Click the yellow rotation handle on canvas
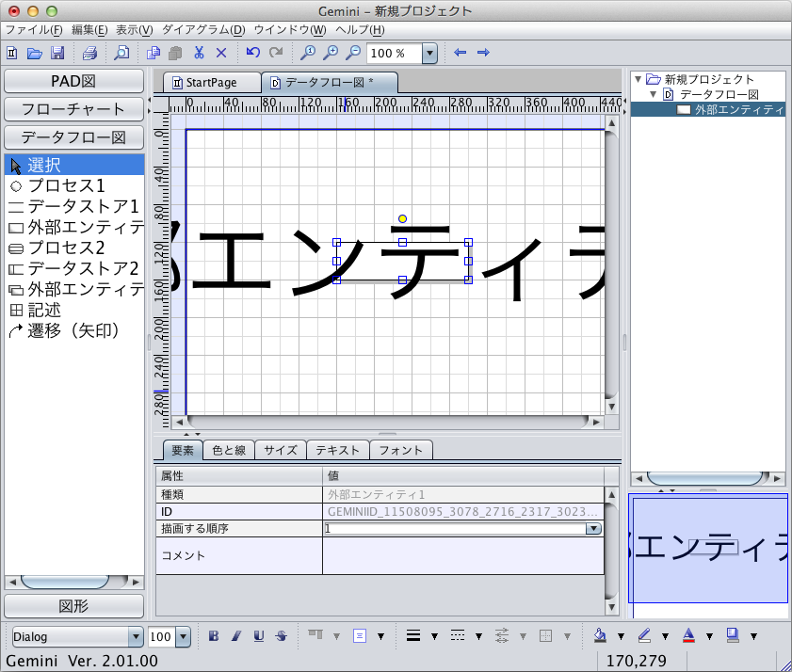792x672 pixels. point(402,218)
